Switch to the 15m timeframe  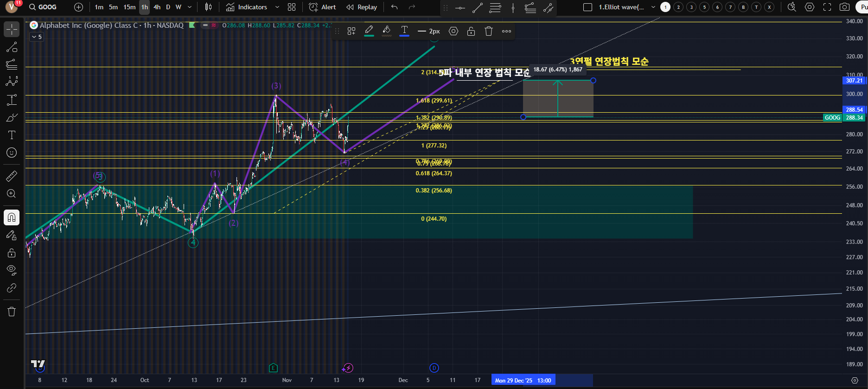(129, 7)
